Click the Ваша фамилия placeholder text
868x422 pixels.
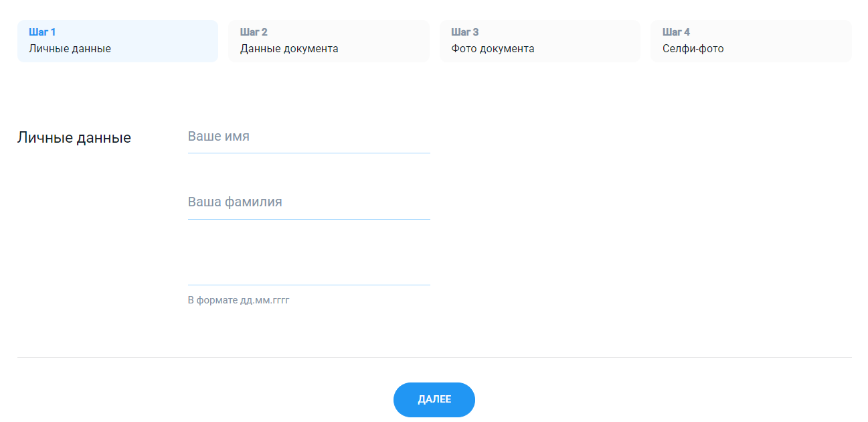[235, 202]
